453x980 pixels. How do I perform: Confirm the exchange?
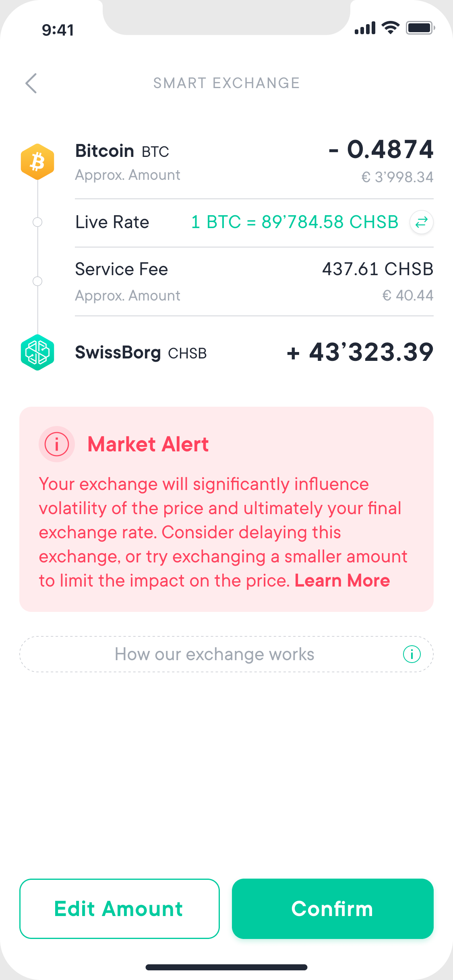click(x=333, y=909)
